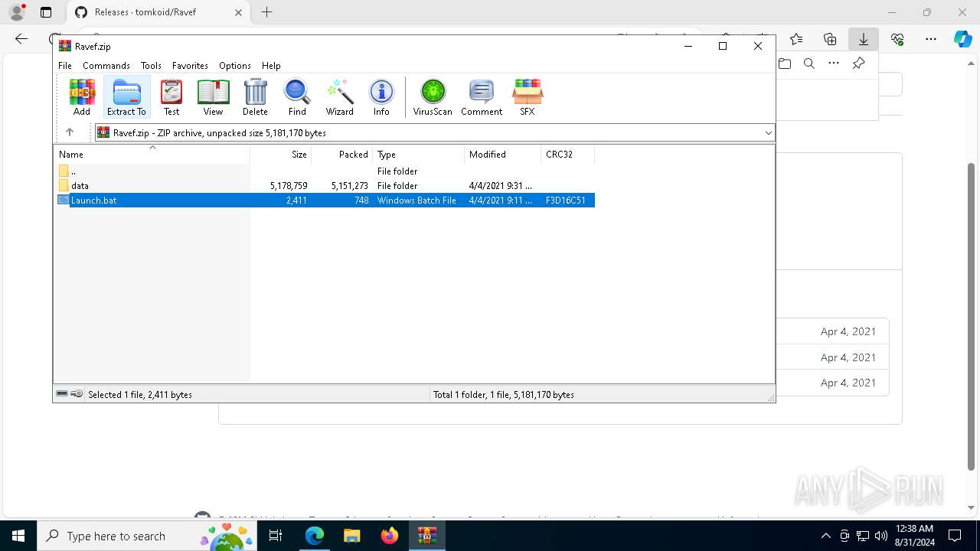Open Edge settings and more menu

(x=931, y=39)
